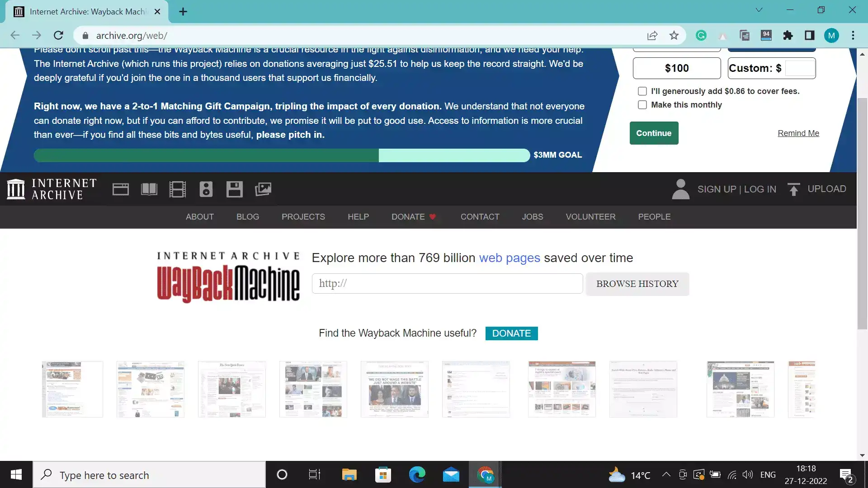Click the Remind Me link
Viewport: 868px width, 488px height.
pos(798,133)
